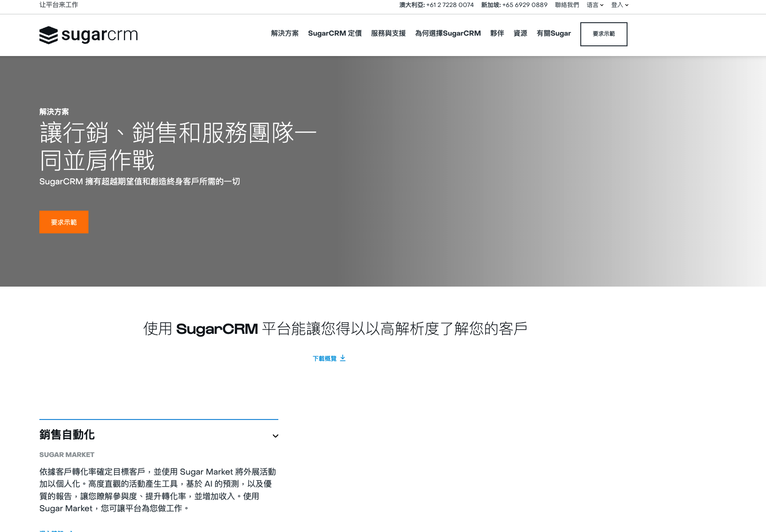Click the 讓行銷、銷售和服務團隊 hero headline
Image resolution: width=766 pixels, height=532 pixels.
tap(178, 146)
